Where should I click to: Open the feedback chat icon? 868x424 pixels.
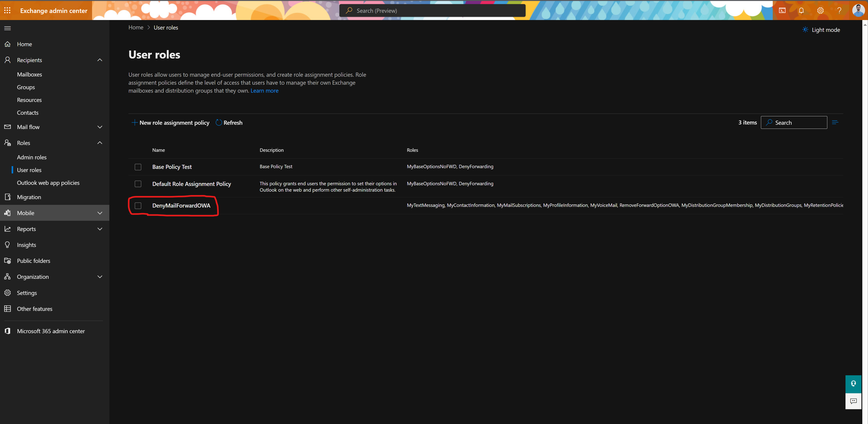(x=853, y=401)
